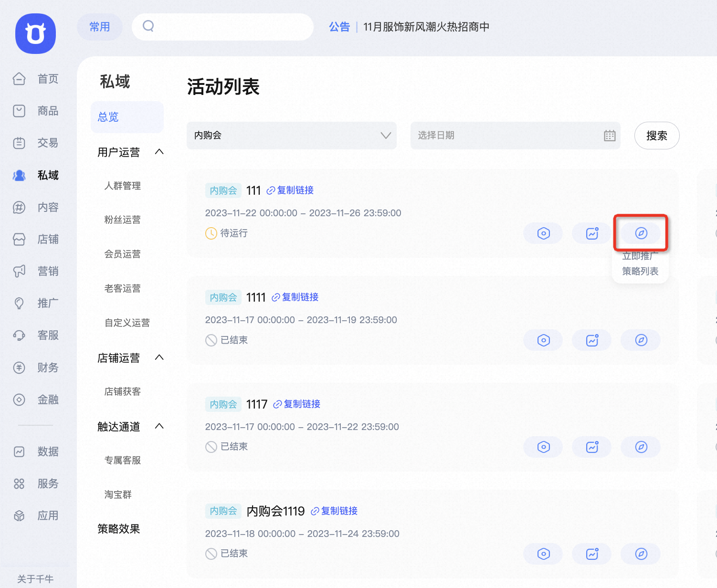
Task: Open 内容 content section
Action: click(x=36, y=207)
